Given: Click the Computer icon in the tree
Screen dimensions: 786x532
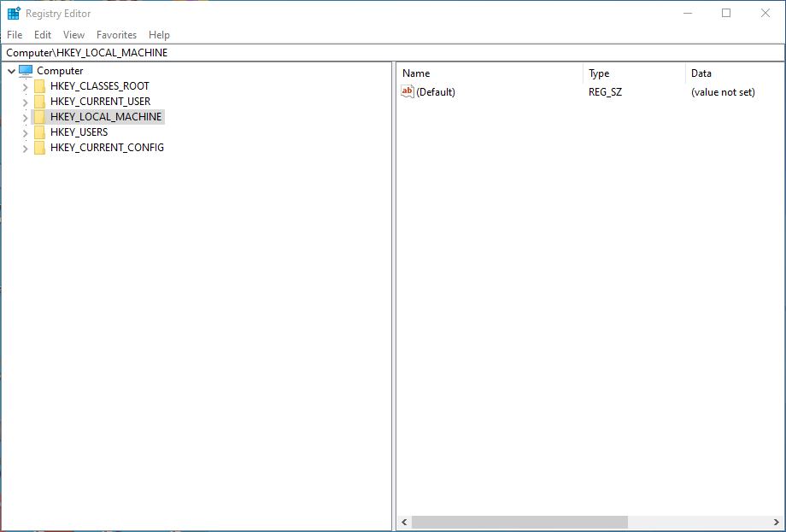Looking at the screenshot, I should (x=24, y=70).
